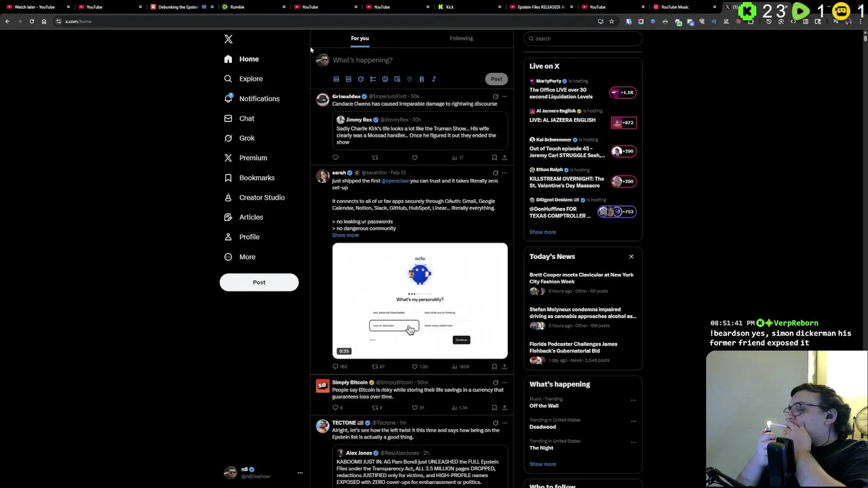Show more trends under What's happening
This screenshot has height=488, width=868.
[542, 464]
